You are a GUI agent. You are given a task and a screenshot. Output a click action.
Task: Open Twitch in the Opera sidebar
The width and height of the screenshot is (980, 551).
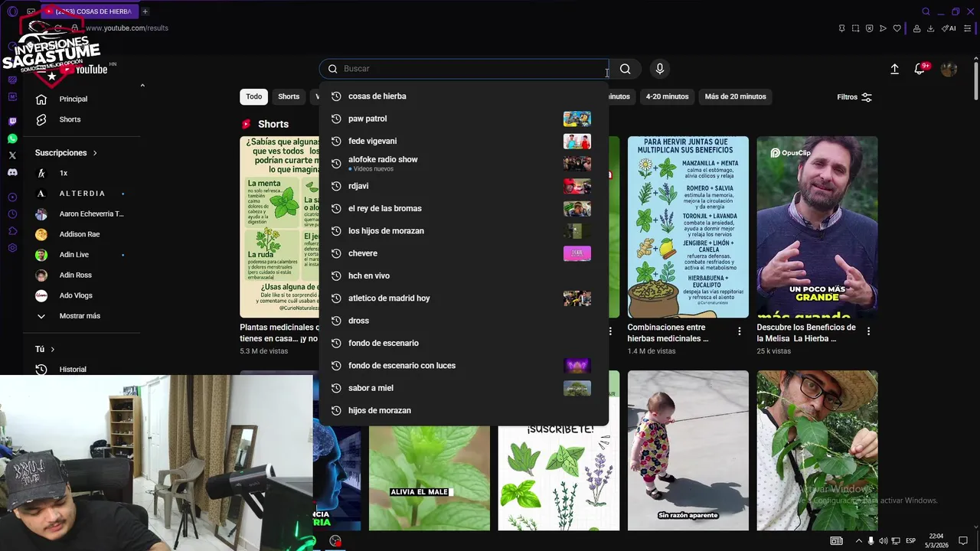(12, 122)
